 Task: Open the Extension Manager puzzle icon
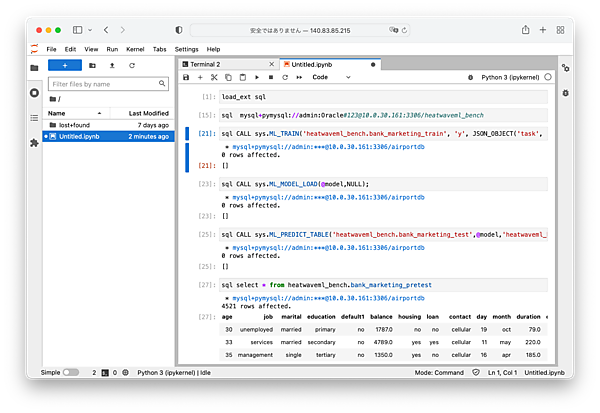[x=34, y=143]
